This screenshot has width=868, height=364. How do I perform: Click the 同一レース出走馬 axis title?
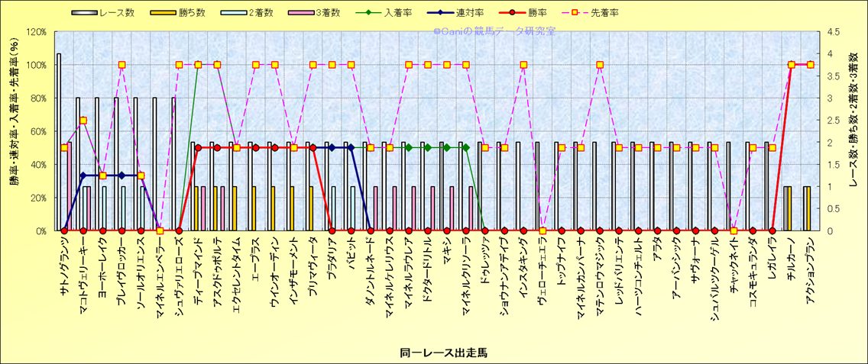pos(443,353)
